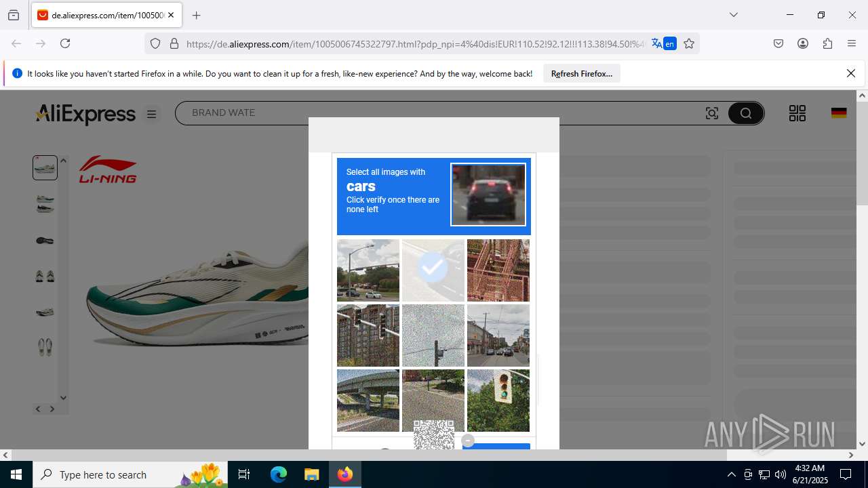Click the vertical scrollbar down arrow

coord(862,445)
